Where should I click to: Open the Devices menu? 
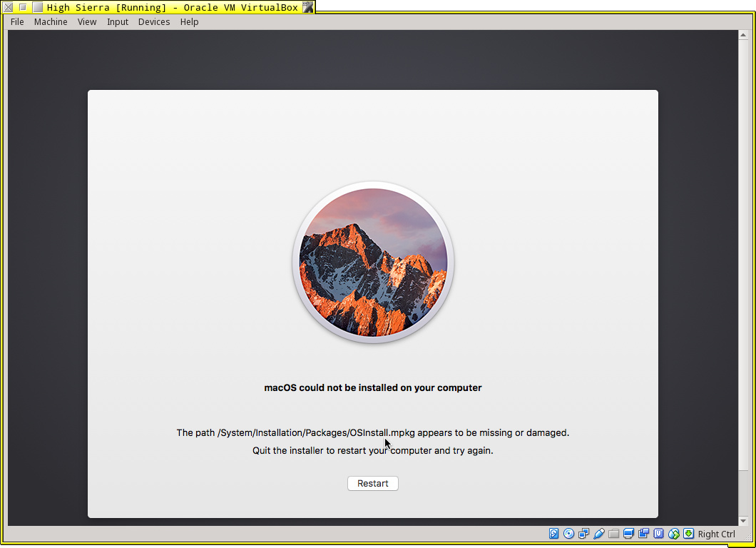pos(154,21)
